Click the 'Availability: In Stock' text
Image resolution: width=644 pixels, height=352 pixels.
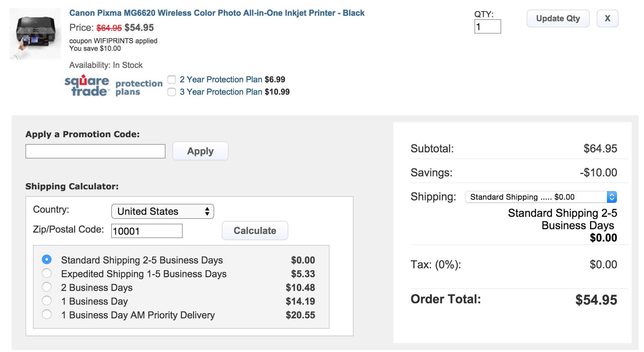click(x=106, y=65)
